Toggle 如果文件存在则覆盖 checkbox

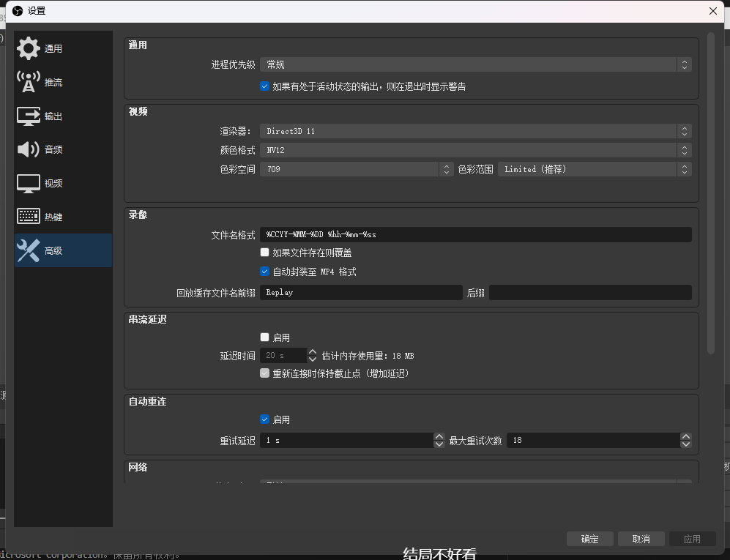pyautogui.click(x=265, y=253)
